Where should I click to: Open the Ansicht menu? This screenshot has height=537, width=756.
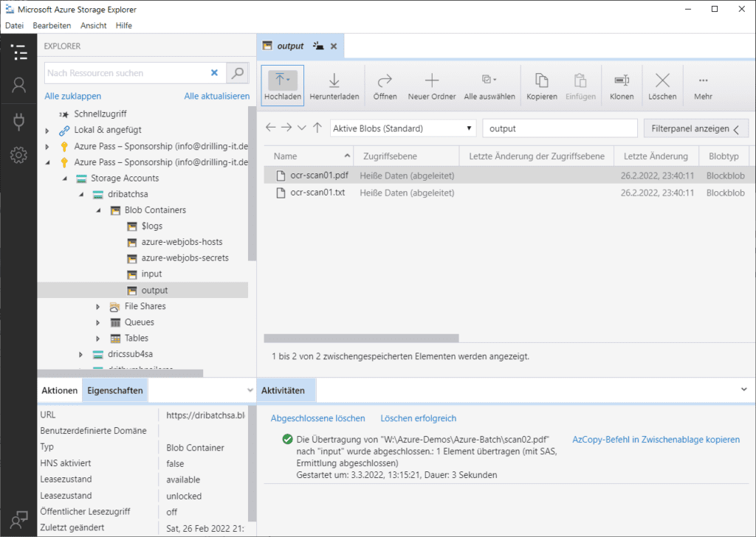coord(94,26)
